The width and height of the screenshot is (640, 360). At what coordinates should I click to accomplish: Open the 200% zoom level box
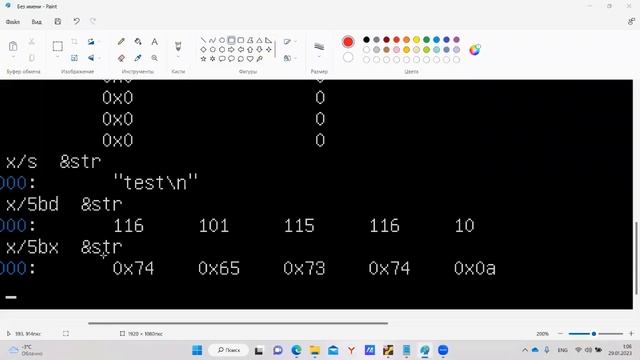(542, 333)
